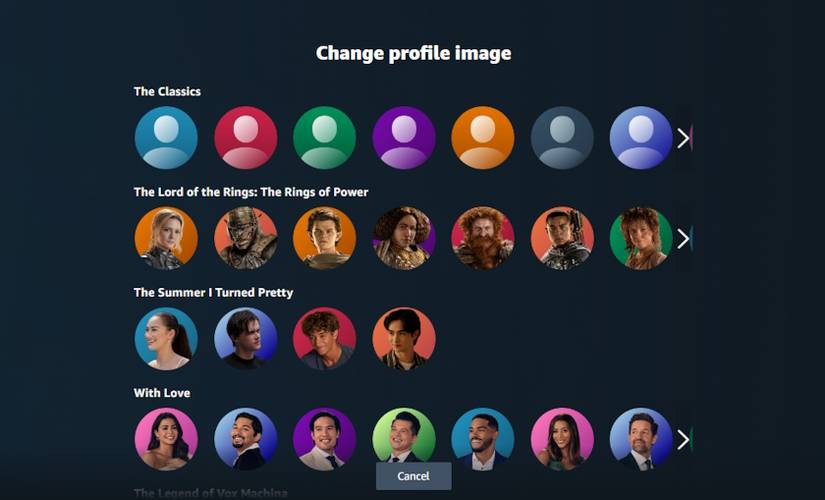Image resolution: width=825 pixels, height=500 pixels.
Task: Pick the blonde elf avatar on orange
Action: tap(166, 238)
